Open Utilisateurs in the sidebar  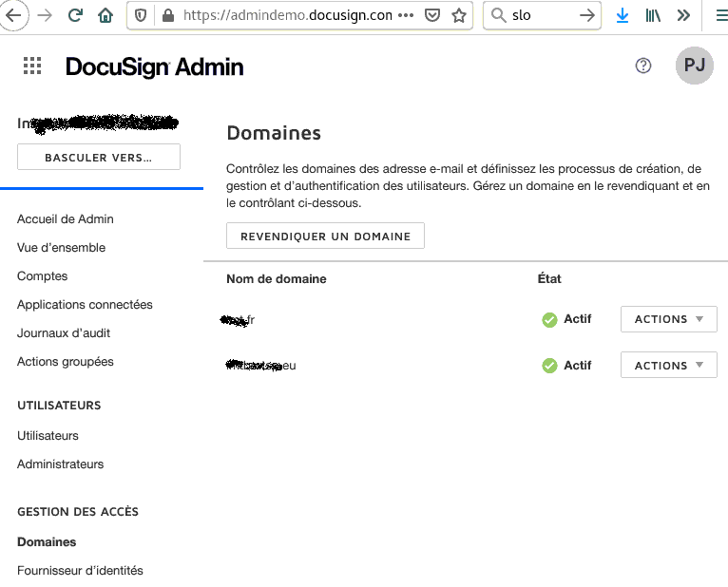coord(48,436)
